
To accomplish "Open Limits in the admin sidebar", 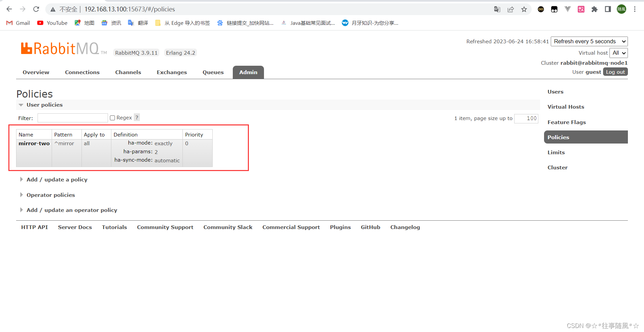I will pyautogui.click(x=556, y=152).
